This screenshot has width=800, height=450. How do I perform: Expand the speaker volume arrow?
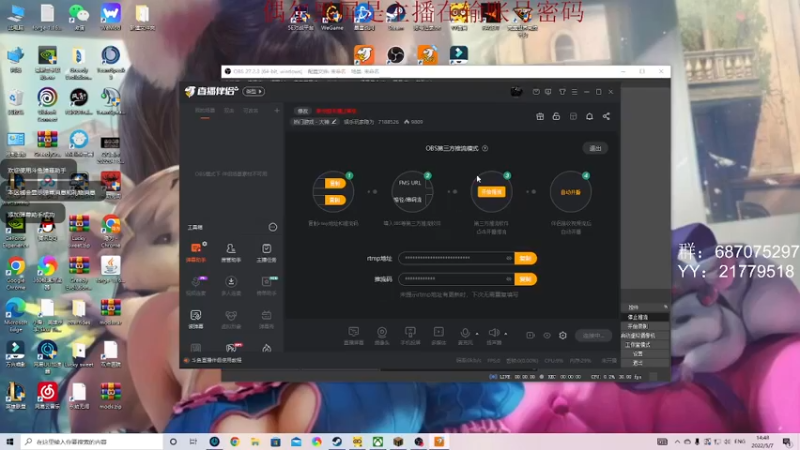506,334
